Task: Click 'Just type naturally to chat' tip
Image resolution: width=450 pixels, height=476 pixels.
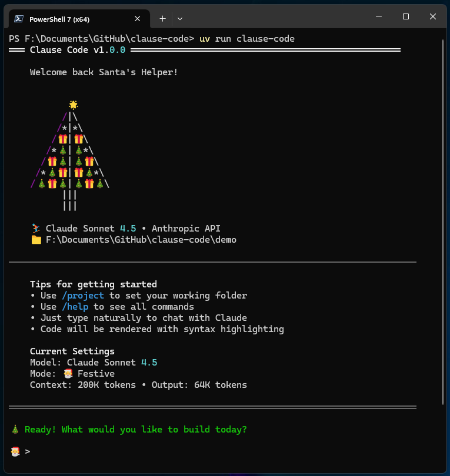Action: [144, 318]
